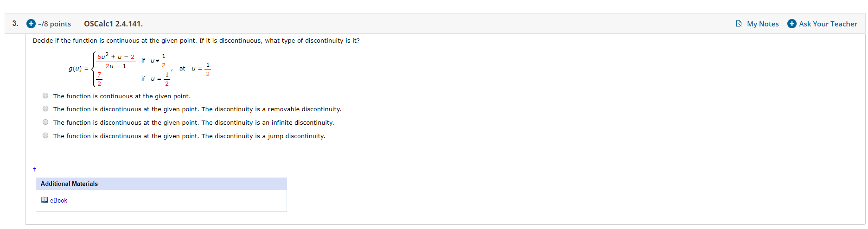Click the OSCalc1 2.4.141 question title
Viewport: 868px width, 229px height.
click(x=114, y=24)
